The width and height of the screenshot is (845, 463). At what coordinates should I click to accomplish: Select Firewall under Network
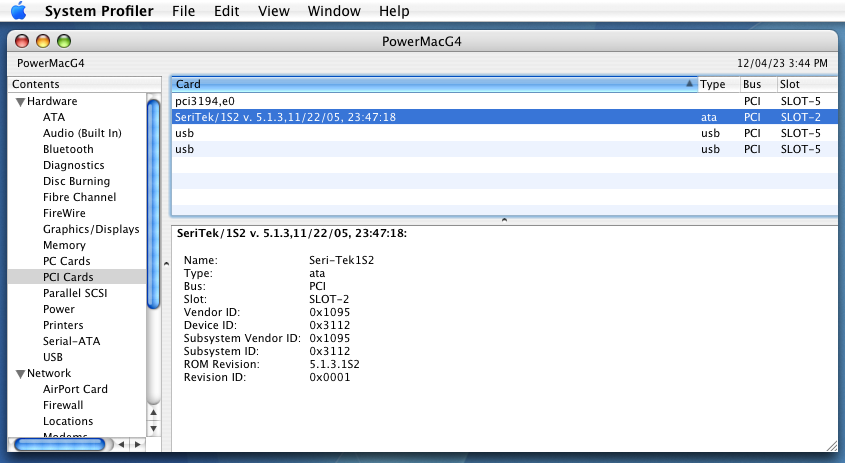point(63,405)
